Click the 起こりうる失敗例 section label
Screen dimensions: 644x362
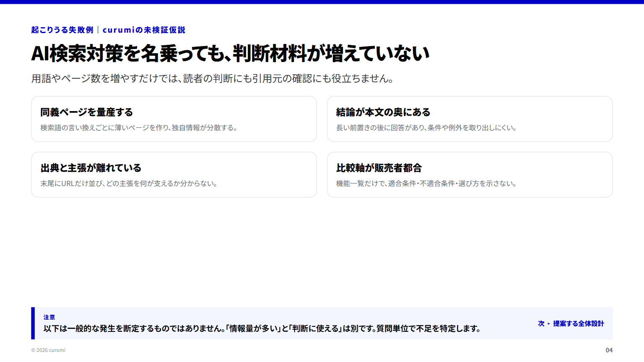(62, 30)
